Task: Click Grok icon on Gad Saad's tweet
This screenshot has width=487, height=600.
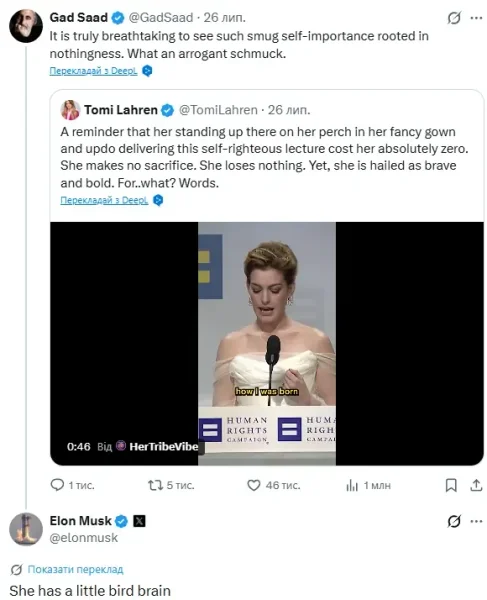Action: [x=454, y=18]
